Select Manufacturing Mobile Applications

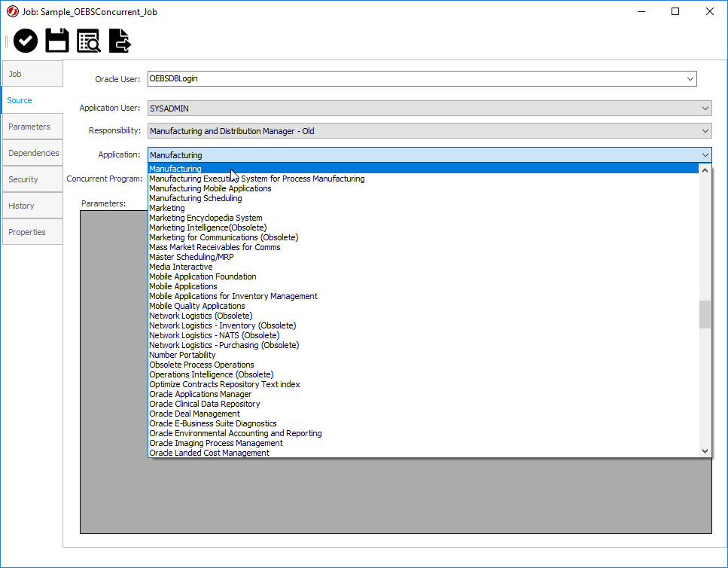tap(423, 188)
